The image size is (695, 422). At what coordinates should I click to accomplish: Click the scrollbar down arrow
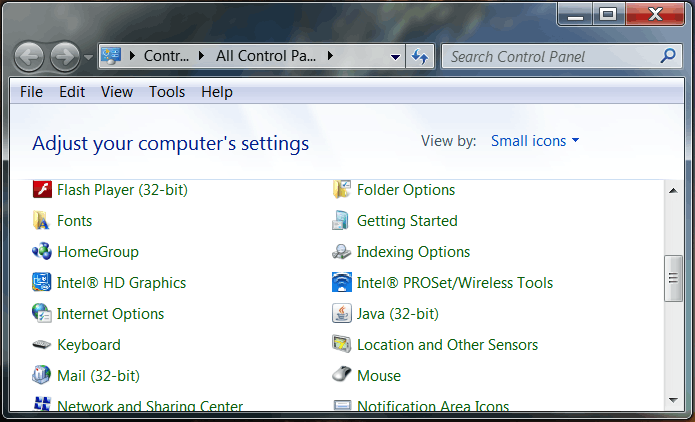[673, 400]
